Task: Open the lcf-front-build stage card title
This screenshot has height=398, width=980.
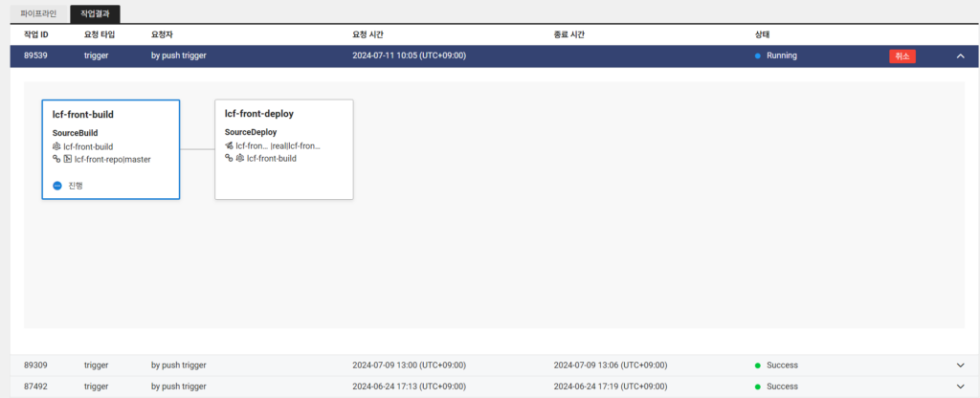Action: pyautogui.click(x=83, y=114)
